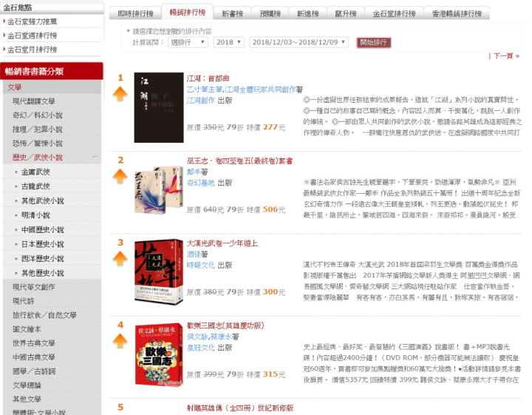Image resolution: width=532 pixels, height=415 pixels.
Task: Open 金石堂月排行榜 in sidebar
Action: (33, 50)
